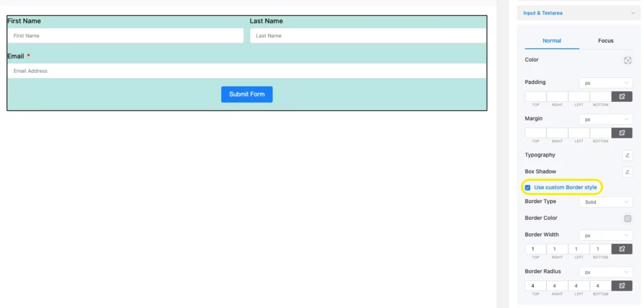Screen dimensions: 644x308
Task: Open the Border Type dropdown
Action: coord(606,202)
